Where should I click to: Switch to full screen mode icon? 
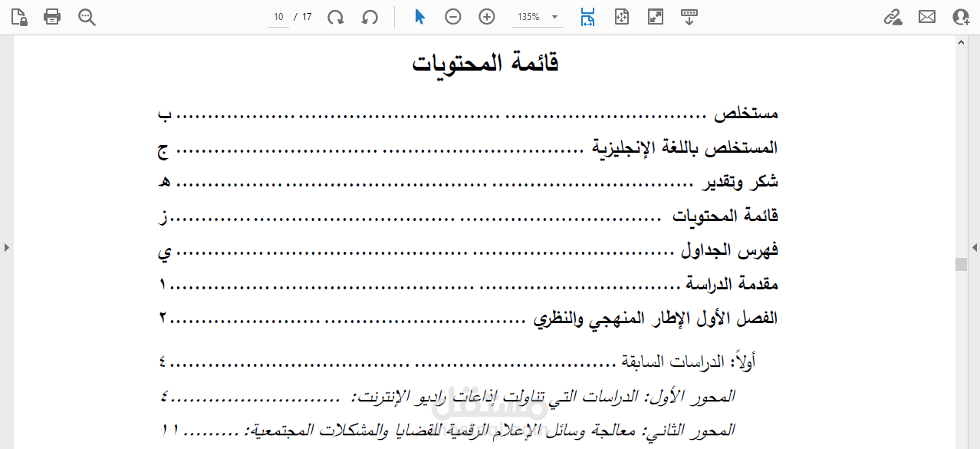(x=656, y=17)
